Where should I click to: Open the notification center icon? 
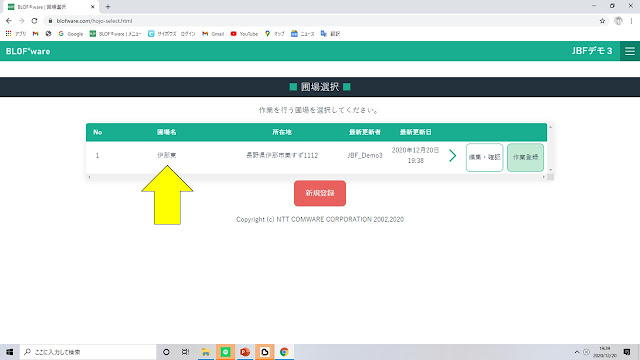[x=627, y=352]
